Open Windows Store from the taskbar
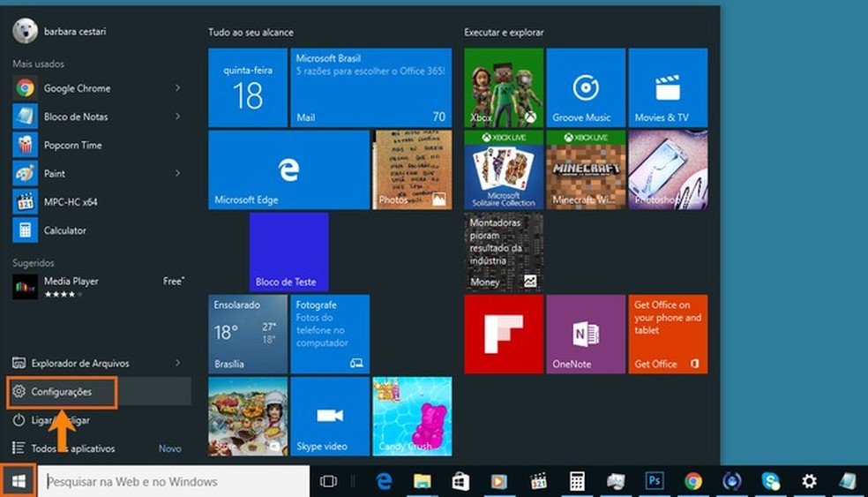868x497 pixels. (460, 481)
